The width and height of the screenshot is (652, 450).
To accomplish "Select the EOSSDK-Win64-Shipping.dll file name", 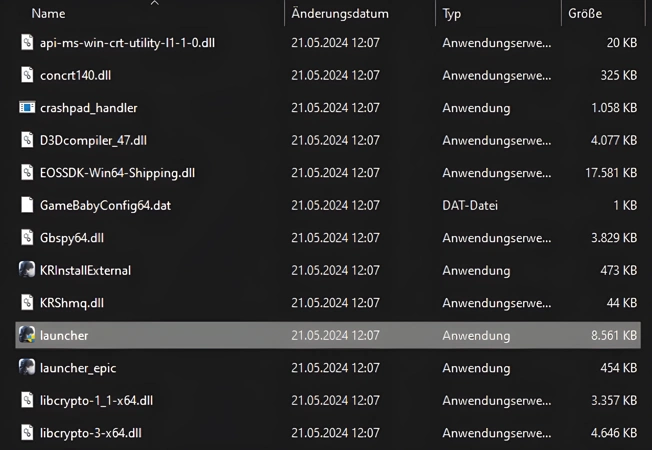I will click(117, 172).
